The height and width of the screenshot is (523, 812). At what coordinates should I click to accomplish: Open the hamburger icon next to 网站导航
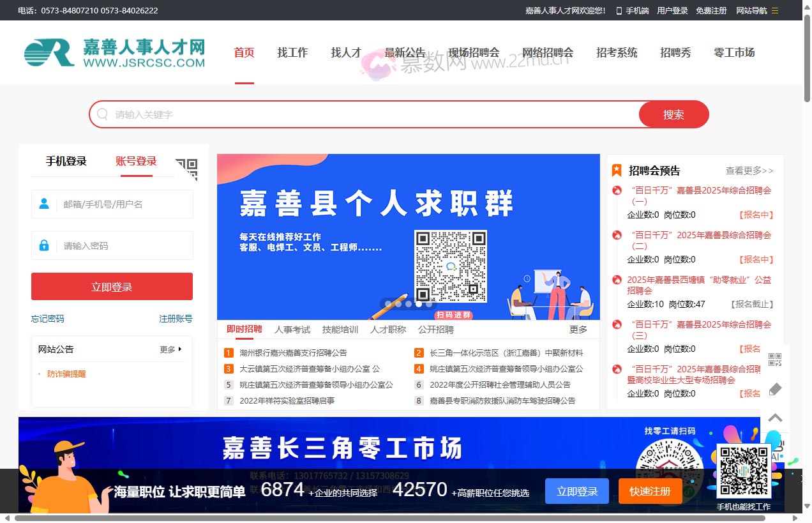tap(776, 10)
